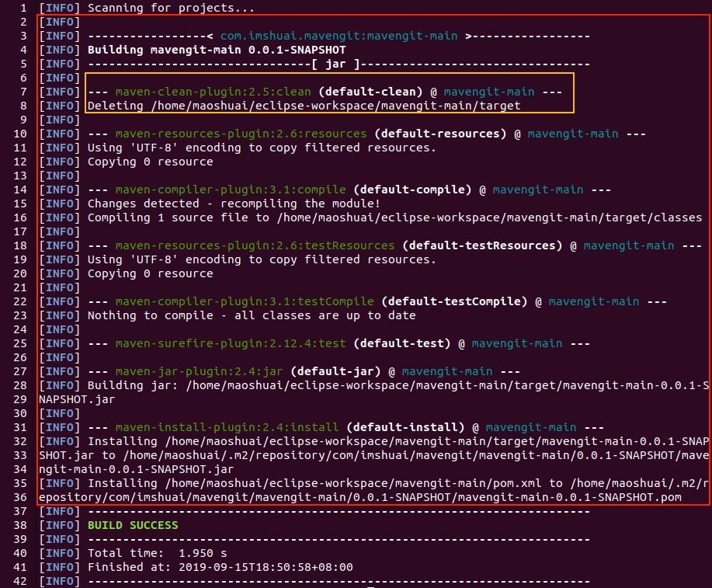Click 'Changes detected - recompiling the module!'
Image resolution: width=712 pixels, height=588 pixels.
(234, 204)
